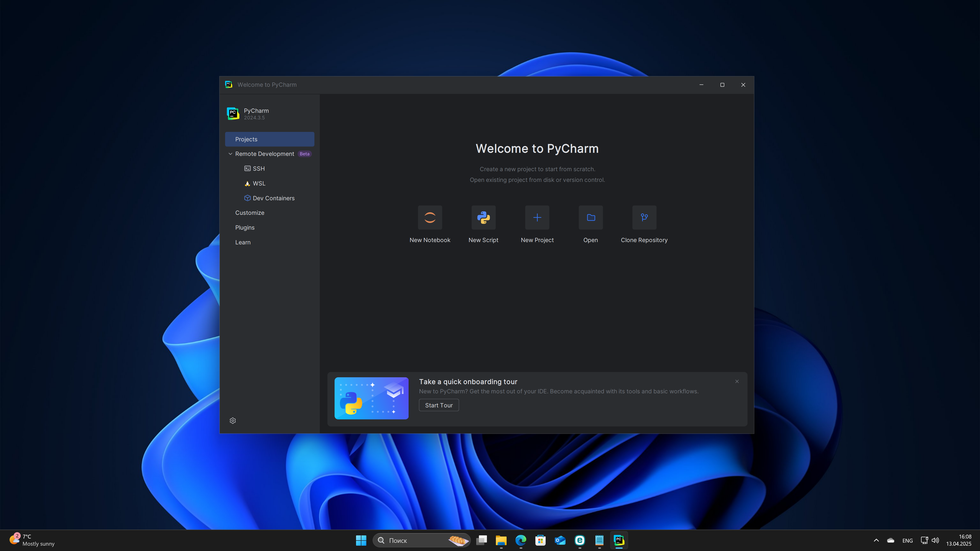Click the WSL penguin icon
The image size is (980, 551).
[247, 183]
